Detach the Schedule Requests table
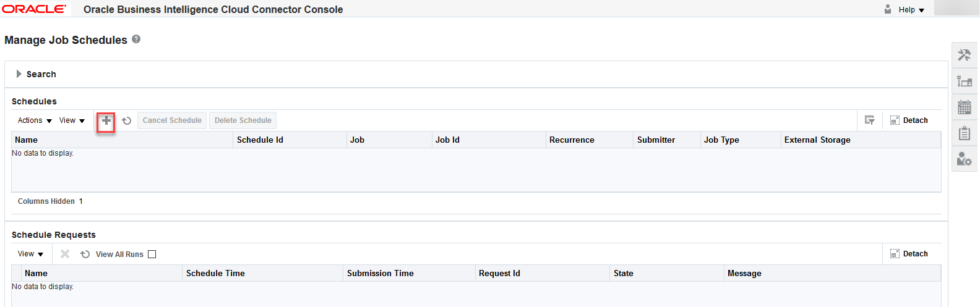 pos(909,254)
